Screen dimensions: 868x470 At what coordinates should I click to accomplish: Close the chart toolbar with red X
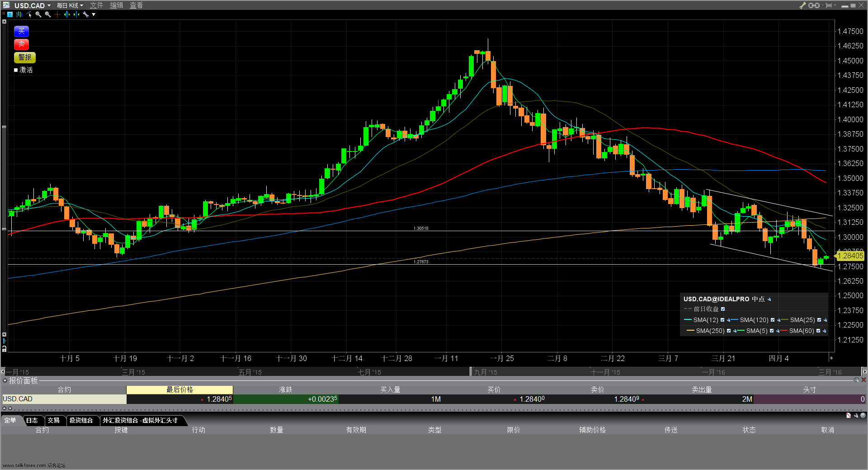click(x=4, y=13)
